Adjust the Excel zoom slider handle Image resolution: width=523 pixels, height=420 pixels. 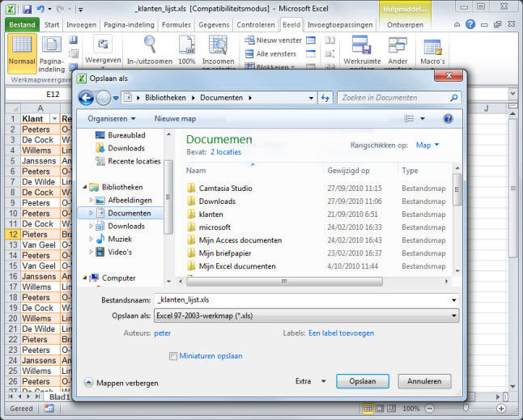(x=466, y=408)
